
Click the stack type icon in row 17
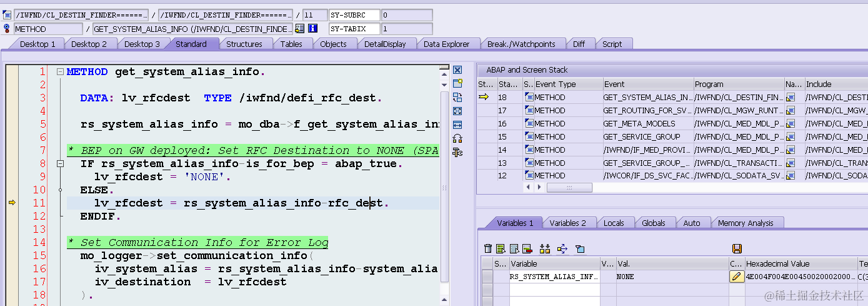point(529,110)
